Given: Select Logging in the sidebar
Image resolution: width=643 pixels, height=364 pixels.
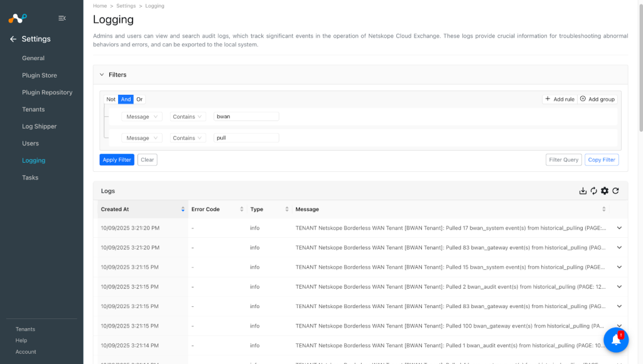Looking at the screenshot, I should pos(34,160).
